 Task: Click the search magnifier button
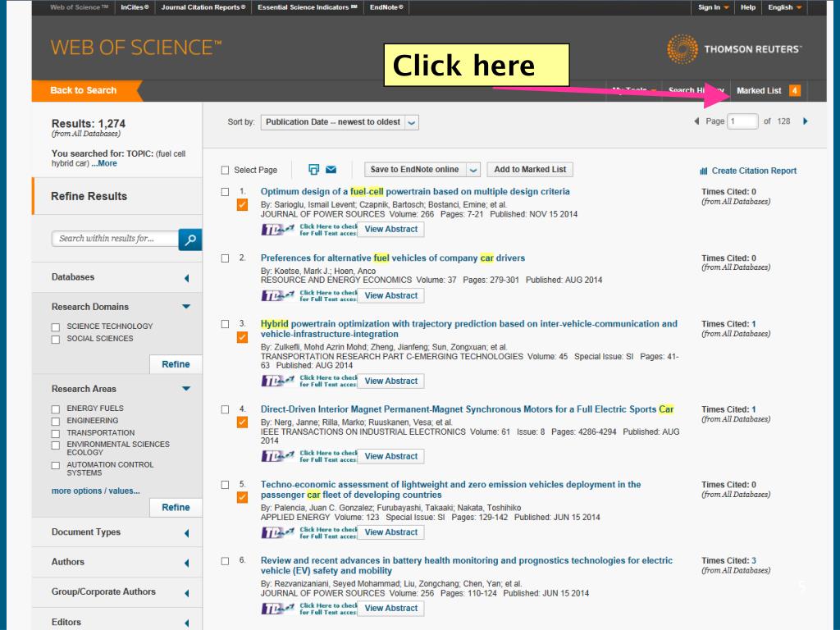coord(190,240)
